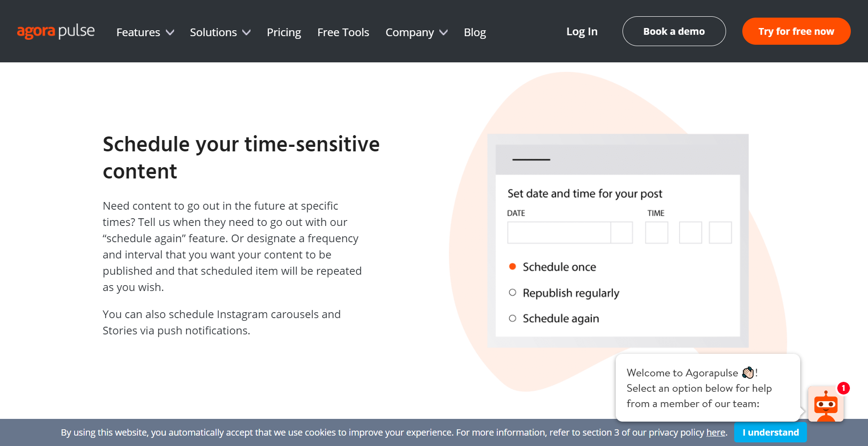Viewport: 868px width, 446px height.
Task: Select the Republish regularly radio option
Action: tap(513, 293)
